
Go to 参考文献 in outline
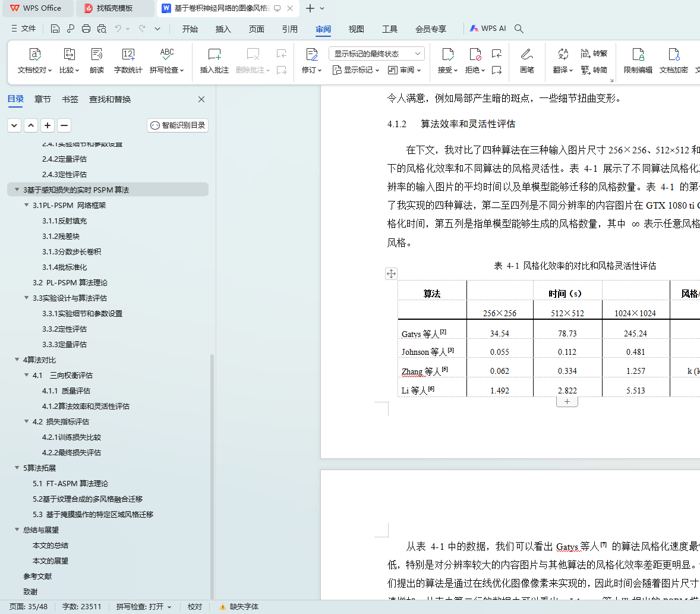[37, 576]
